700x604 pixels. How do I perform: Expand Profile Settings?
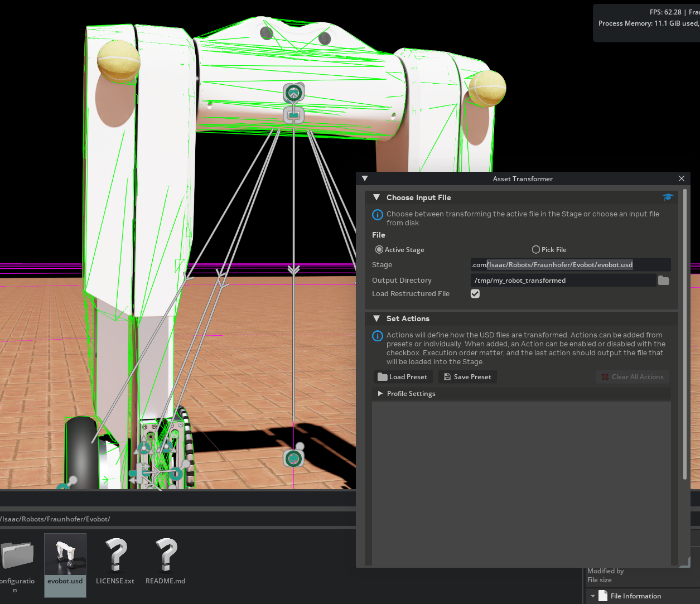(380, 394)
